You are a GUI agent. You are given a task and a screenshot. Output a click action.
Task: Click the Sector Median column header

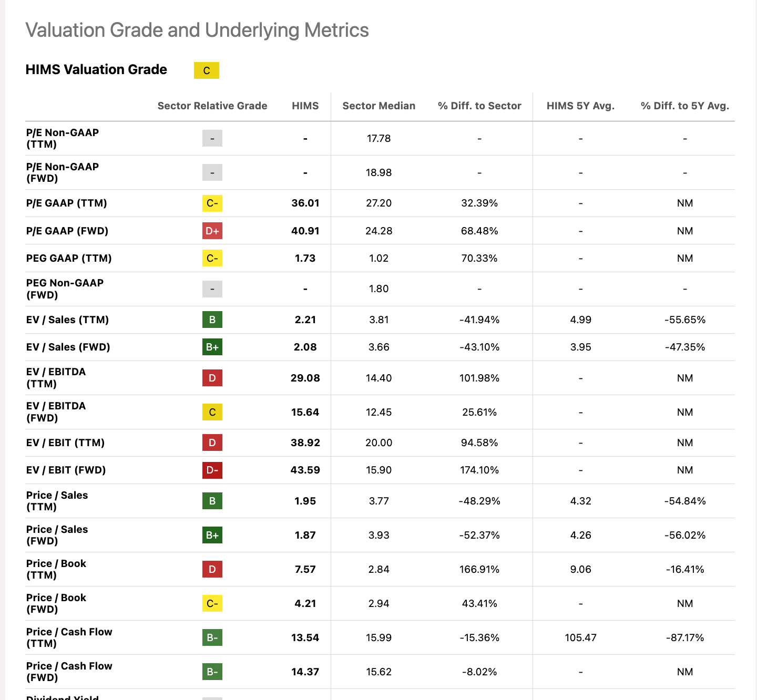pos(379,106)
